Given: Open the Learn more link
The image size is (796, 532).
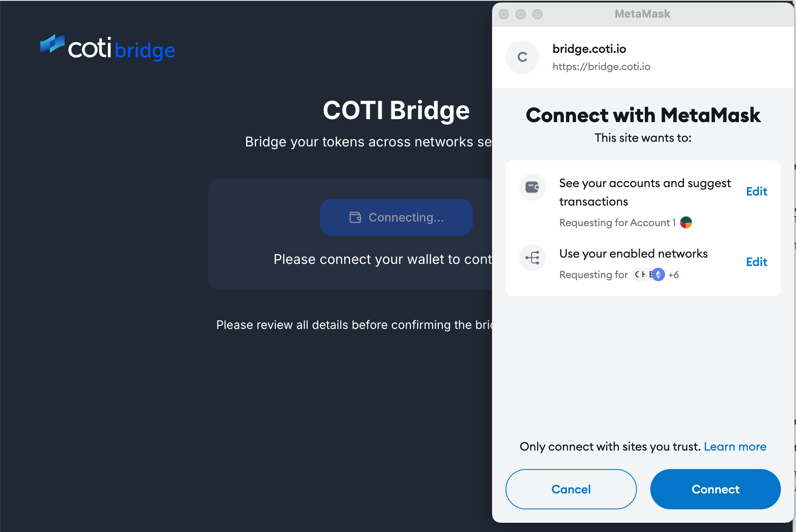Looking at the screenshot, I should click(735, 446).
